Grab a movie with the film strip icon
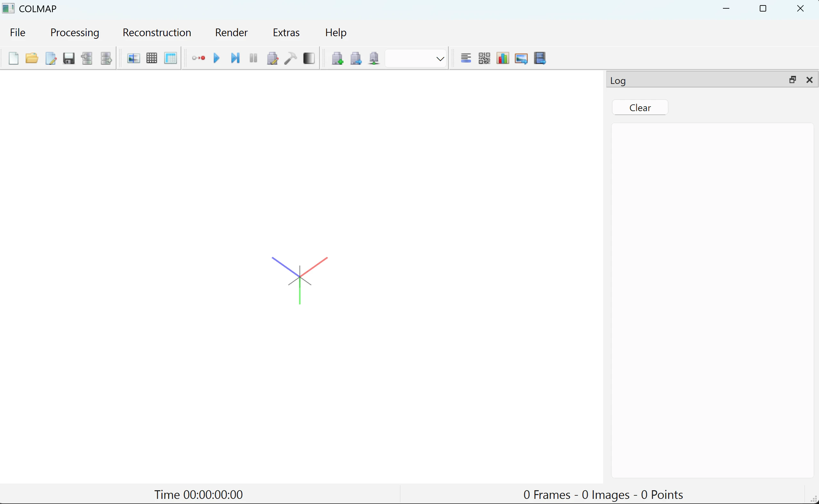 (540, 58)
